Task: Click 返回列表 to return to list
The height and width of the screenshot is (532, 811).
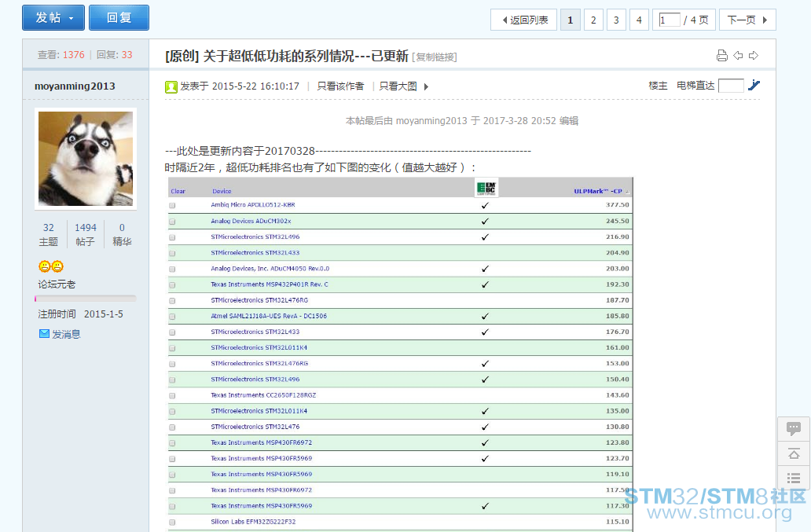Action: tap(523, 20)
